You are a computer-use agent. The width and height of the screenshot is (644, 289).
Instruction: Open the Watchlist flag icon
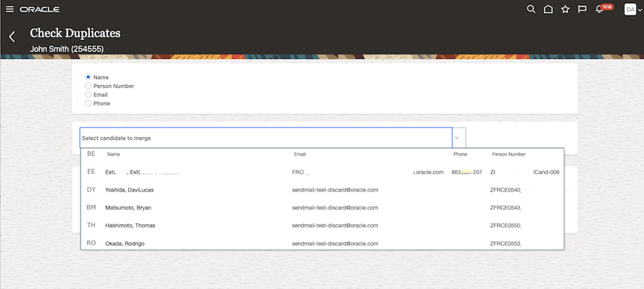pos(582,9)
